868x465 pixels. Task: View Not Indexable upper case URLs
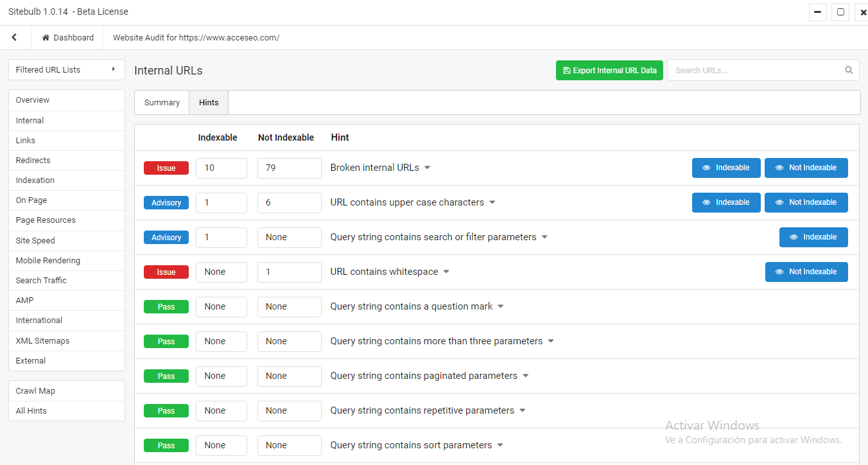806,202
